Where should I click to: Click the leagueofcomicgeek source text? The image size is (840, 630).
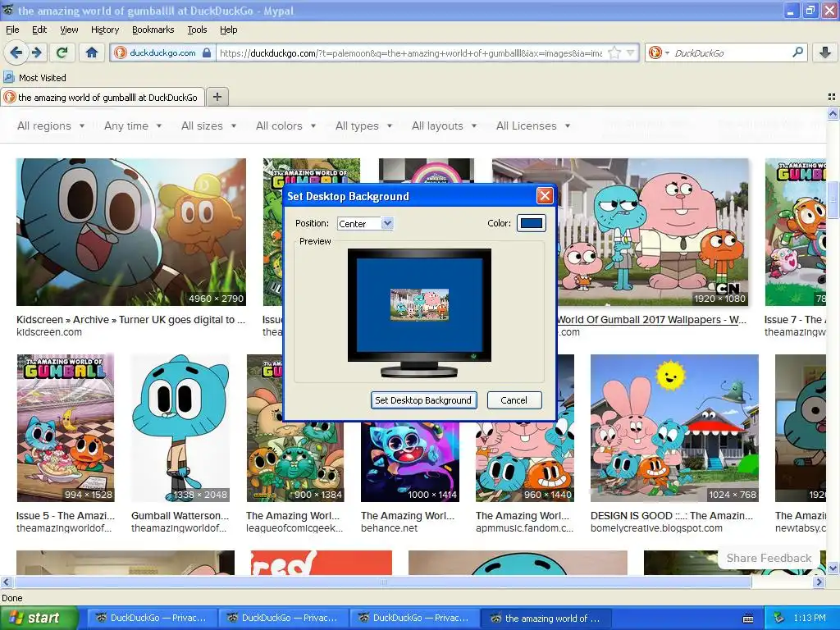point(293,528)
